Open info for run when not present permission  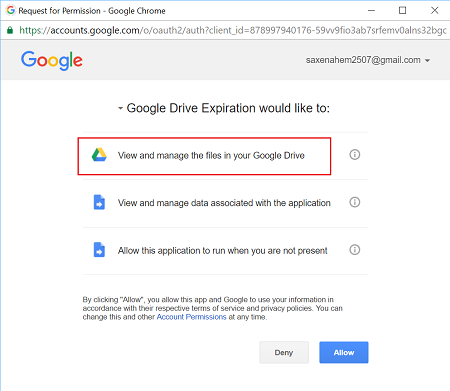coord(355,250)
